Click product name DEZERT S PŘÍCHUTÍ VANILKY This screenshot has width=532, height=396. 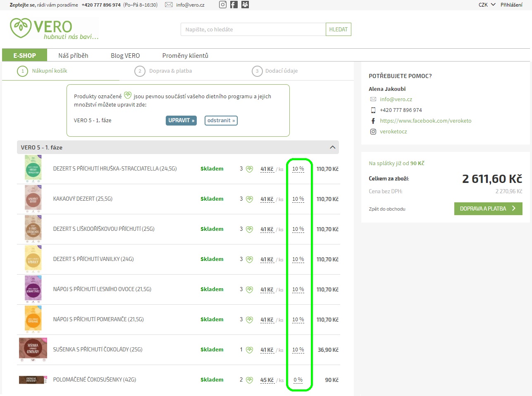click(93, 259)
